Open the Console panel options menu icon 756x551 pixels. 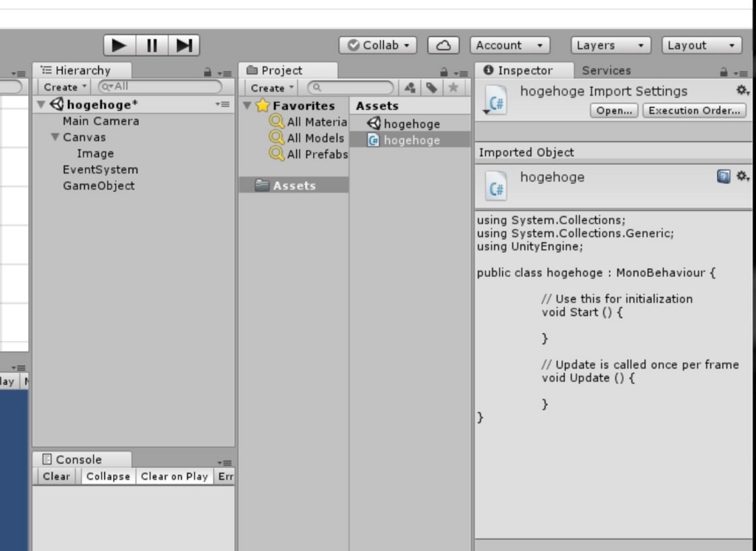(224, 462)
